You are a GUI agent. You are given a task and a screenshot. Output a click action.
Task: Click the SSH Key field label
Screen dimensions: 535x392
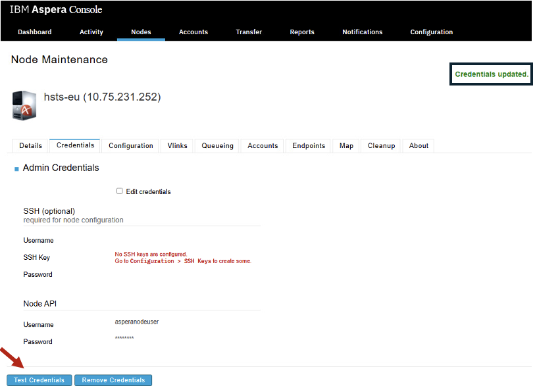click(x=36, y=257)
